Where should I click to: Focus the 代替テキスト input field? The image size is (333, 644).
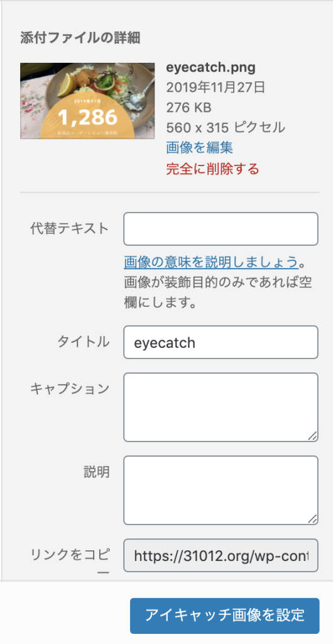coord(221,229)
